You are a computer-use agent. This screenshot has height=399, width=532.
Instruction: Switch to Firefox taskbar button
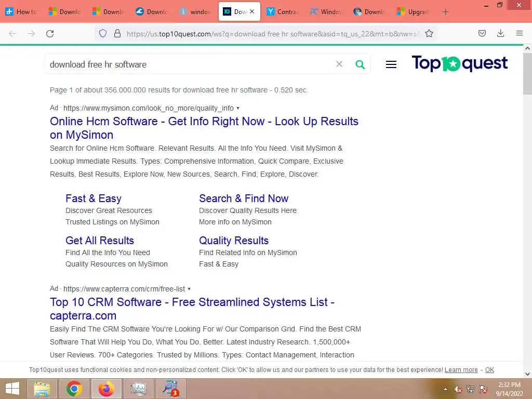click(106, 389)
